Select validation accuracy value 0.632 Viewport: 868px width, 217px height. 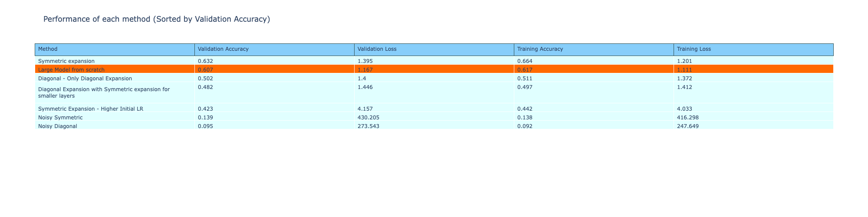coord(205,61)
